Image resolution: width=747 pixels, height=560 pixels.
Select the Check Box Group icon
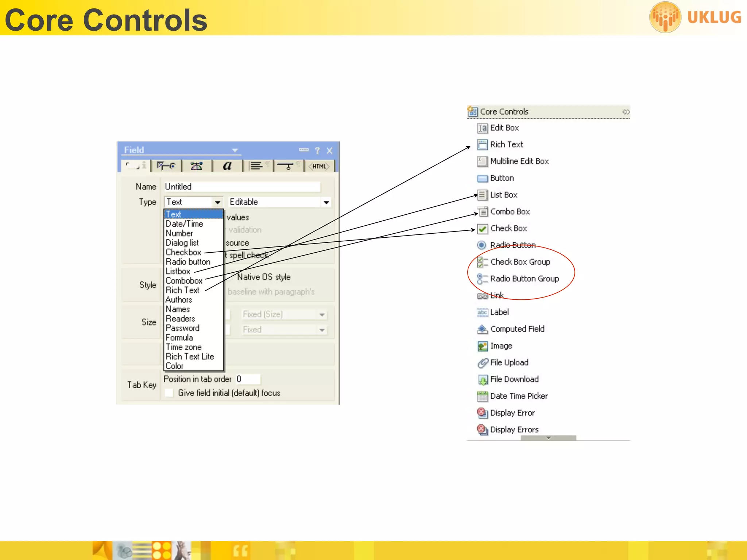click(482, 262)
